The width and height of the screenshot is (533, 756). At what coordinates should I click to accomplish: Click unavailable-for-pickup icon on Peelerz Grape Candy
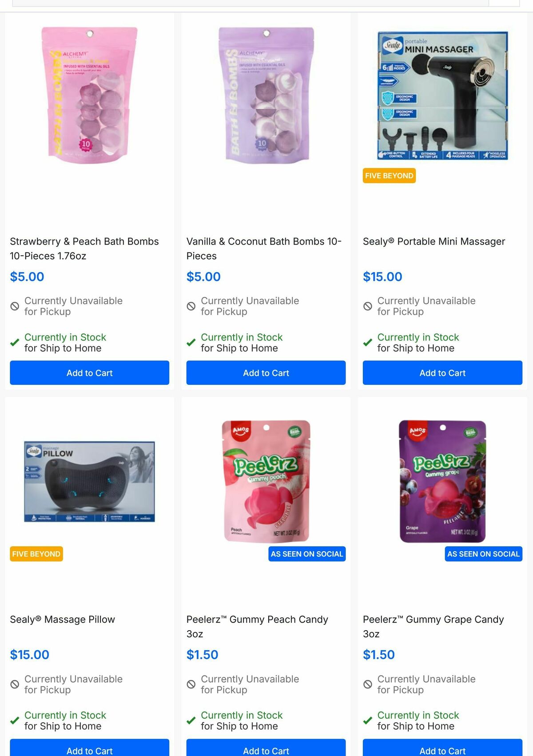pos(367,684)
